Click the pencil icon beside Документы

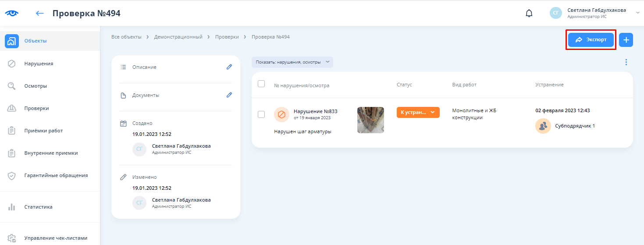[x=229, y=95]
